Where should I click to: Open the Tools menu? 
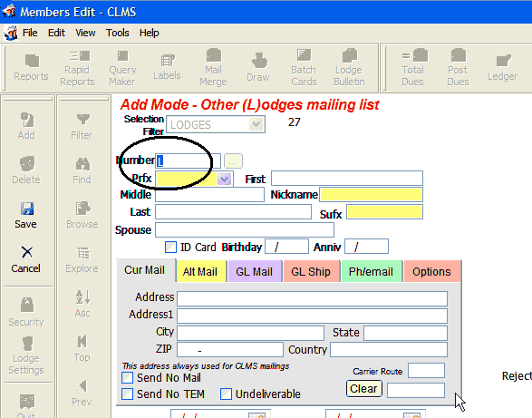tap(118, 33)
